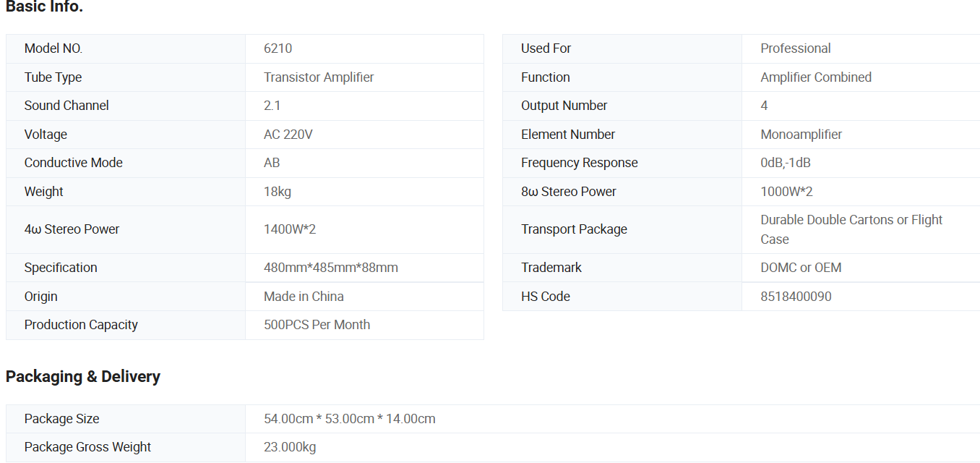This screenshot has height=463, width=980.
Task: Click the HS Code value 8518400090
Action: click(x=796, y=297)
